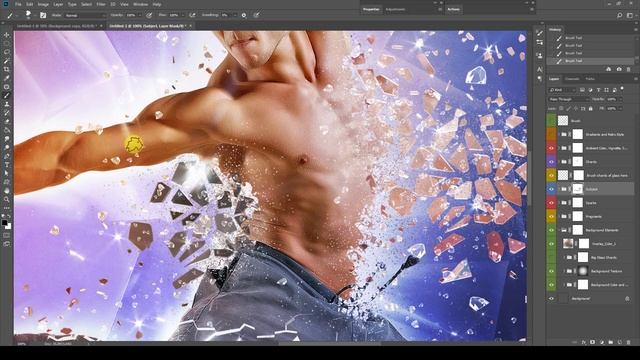Open the Filter menu
This screenshot has height=360, width=640.
(101, 4)
